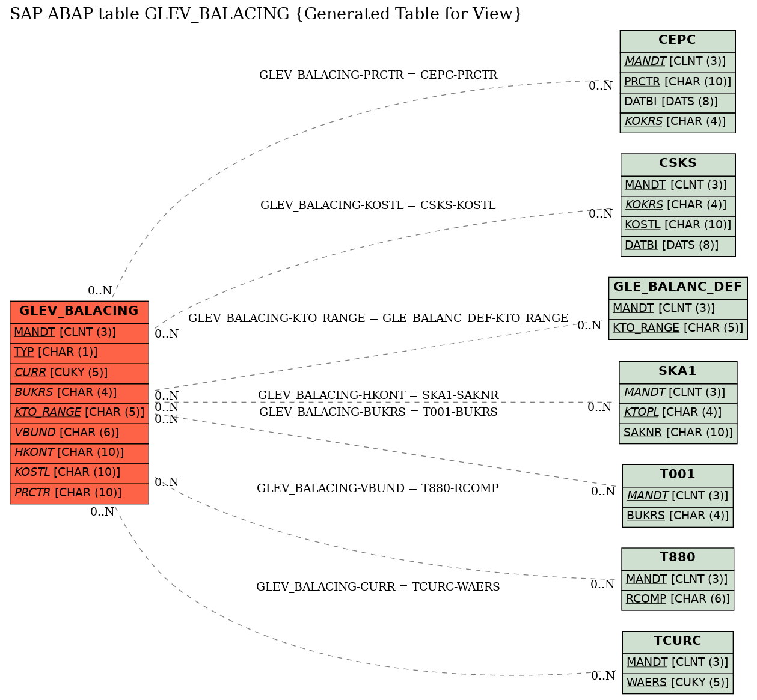Open the SKA1 table header
The width and height of the screenshot is (757, 700).
click(678, 372)
